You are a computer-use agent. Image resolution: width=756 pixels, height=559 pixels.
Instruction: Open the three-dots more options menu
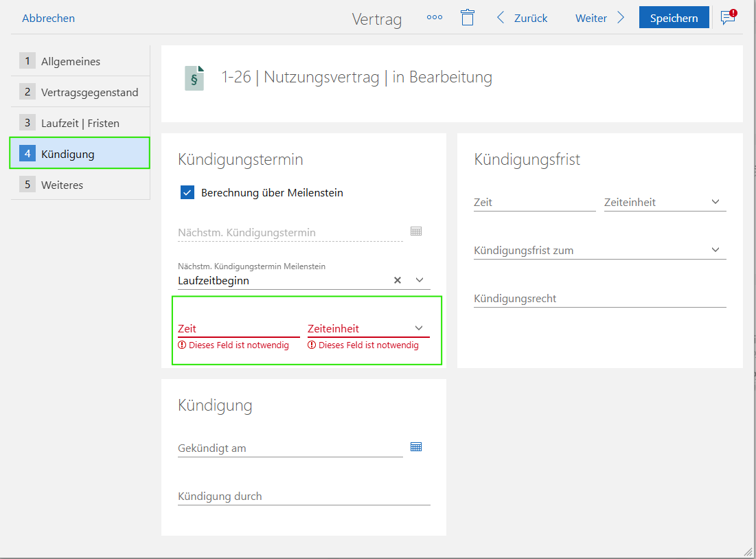pyautogui.click(x=435, y=17)
